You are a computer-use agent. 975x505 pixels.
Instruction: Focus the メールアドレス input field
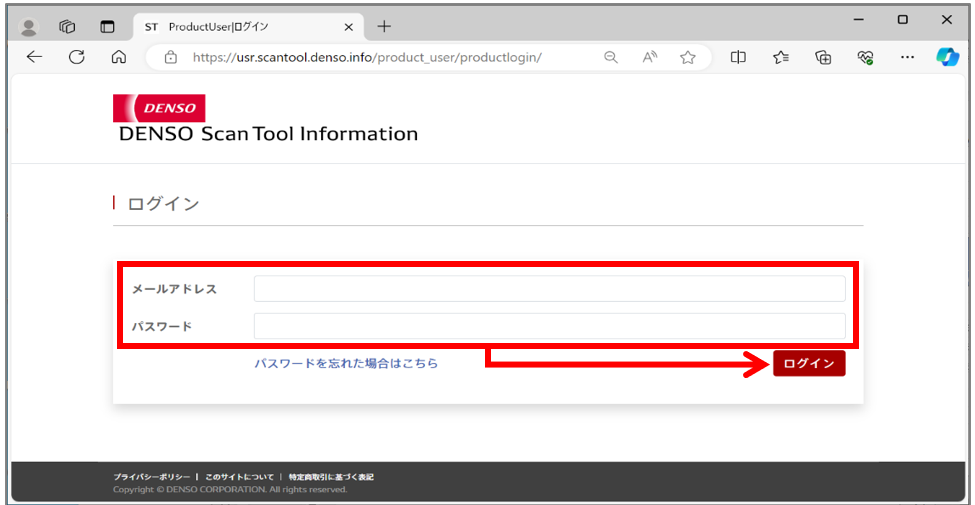tap(550, 289)
